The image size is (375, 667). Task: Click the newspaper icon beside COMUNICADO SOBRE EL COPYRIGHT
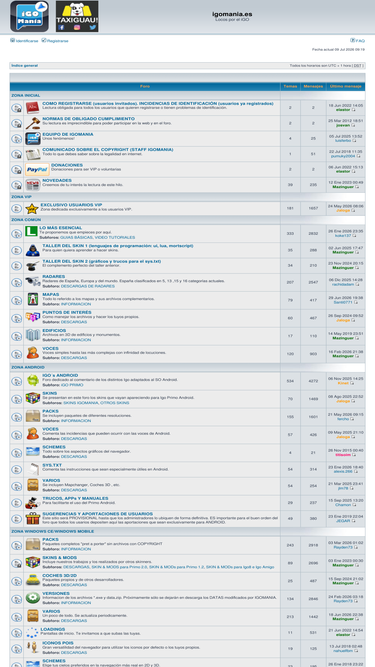click(33, 154)
